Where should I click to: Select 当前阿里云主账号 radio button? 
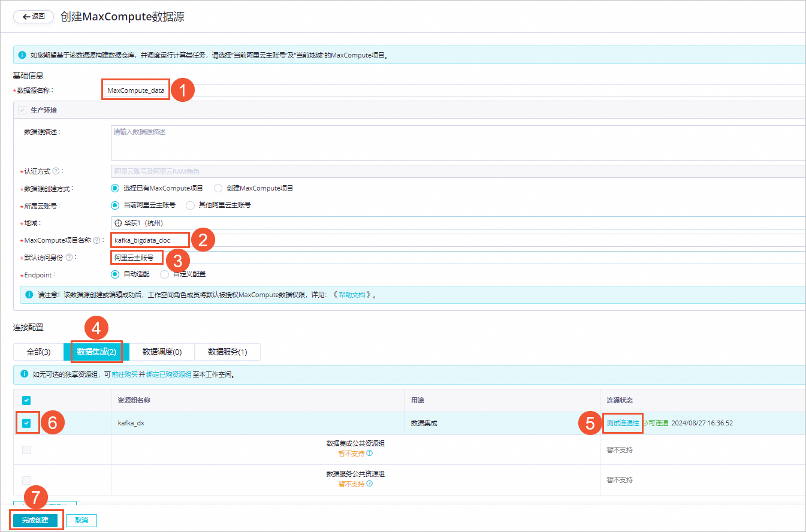click(115, 205)
